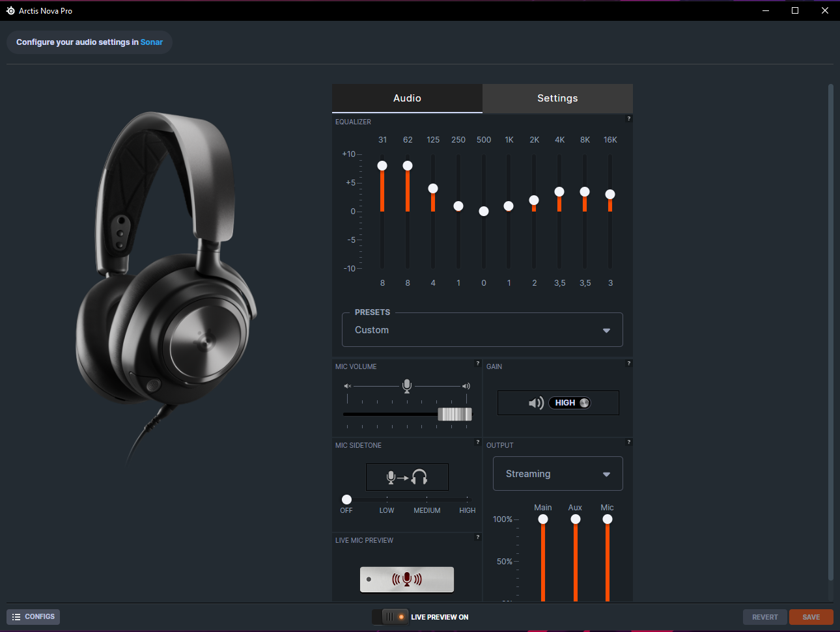Open the Output dropdown showing Streaming
Viewport: 840px width, 632px height.
[x=558, y=474]
